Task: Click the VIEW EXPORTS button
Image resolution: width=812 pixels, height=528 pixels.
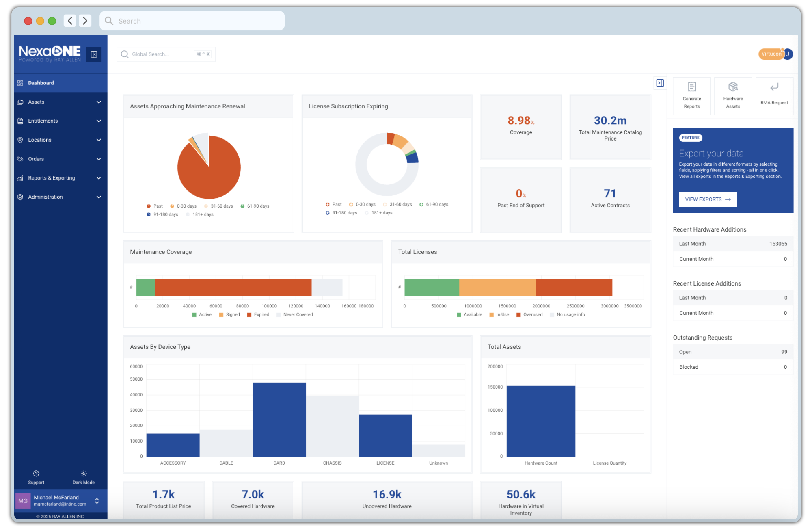Action: pyautogui.click(x=708, y=199)
